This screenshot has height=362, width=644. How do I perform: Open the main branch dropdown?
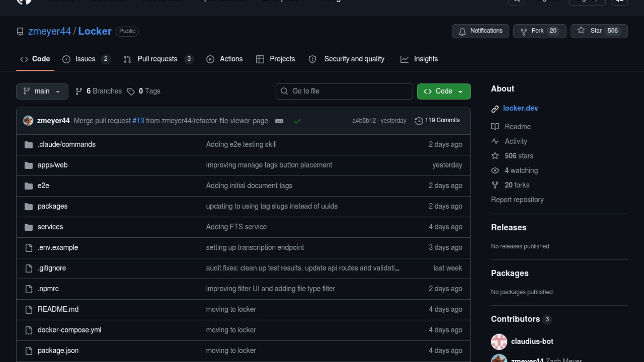(42, 92)
